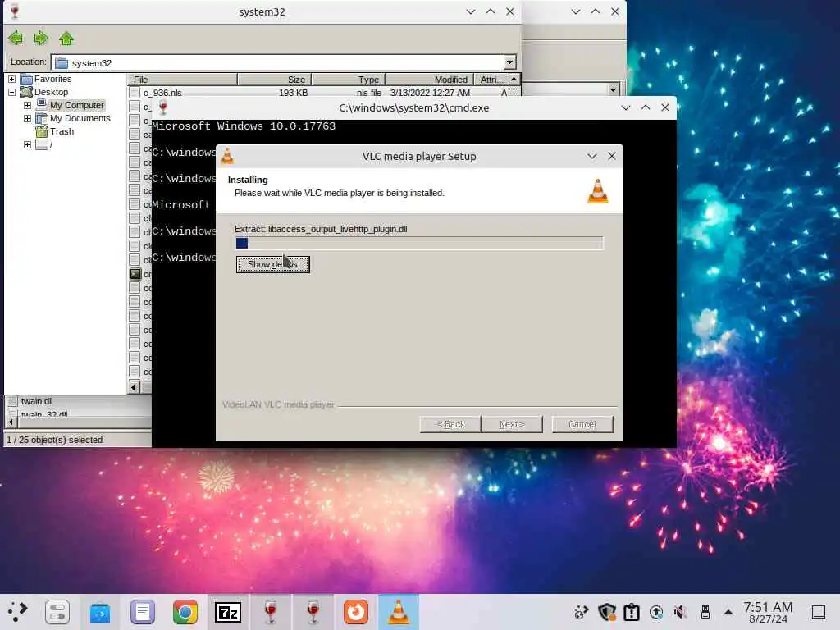
Task: Switch to VLC installer taskbar entry
Action: [x=399, y=612]
